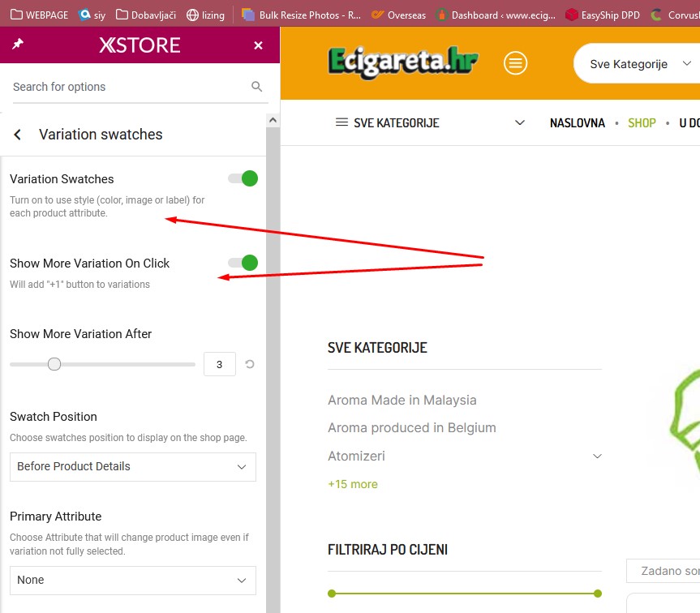
Task: Click the Show More Variation After value box
Action: (x=220, y=364)
